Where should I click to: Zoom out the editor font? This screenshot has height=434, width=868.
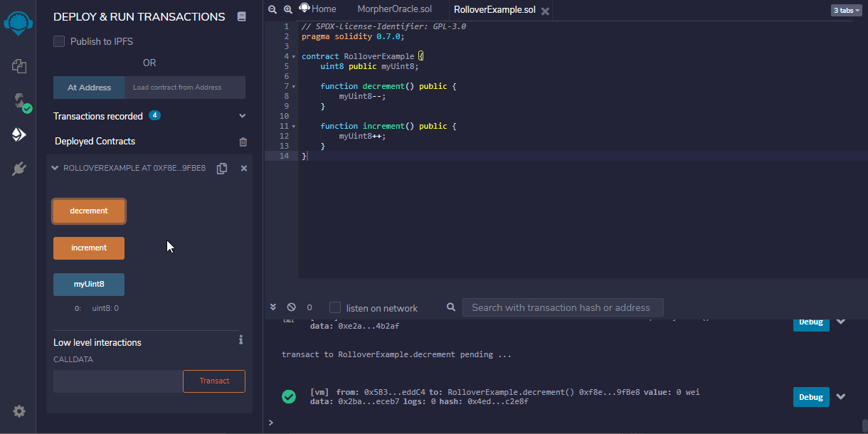272,10
